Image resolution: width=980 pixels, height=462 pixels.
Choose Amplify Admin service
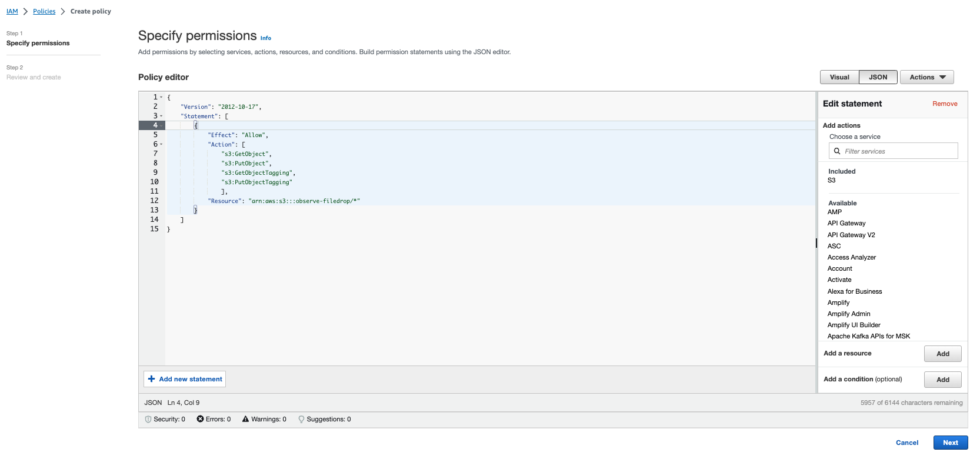point(849,314)
